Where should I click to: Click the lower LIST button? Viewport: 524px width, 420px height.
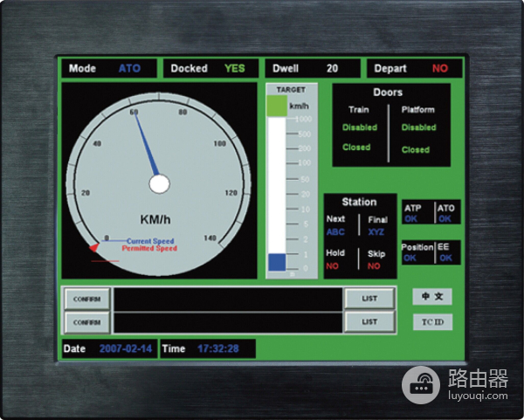pos(369,322)
